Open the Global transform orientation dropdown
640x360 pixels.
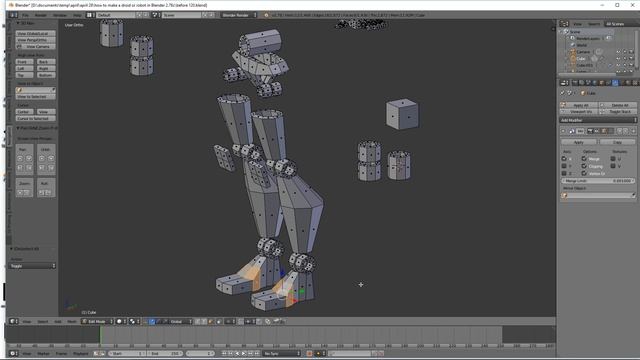[179, 322]
